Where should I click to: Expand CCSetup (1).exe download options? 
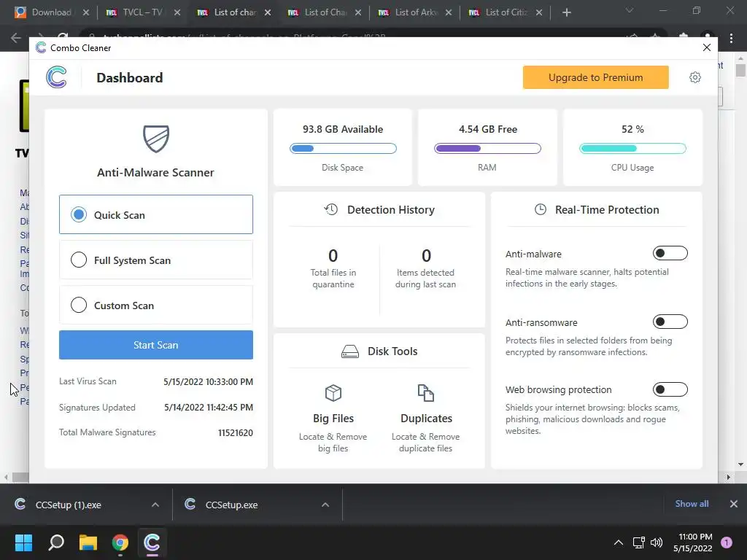click(x=155, y=505)
